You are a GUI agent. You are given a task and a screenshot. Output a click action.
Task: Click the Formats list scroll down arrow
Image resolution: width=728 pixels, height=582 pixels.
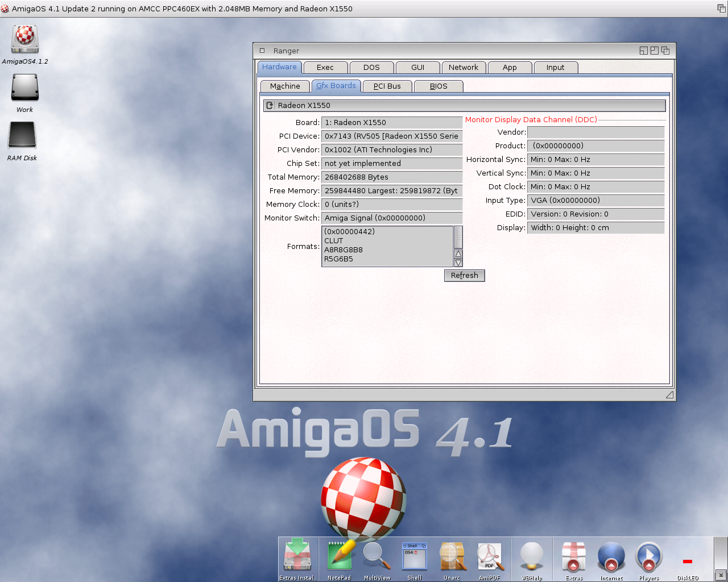click(x=458, y=263)
